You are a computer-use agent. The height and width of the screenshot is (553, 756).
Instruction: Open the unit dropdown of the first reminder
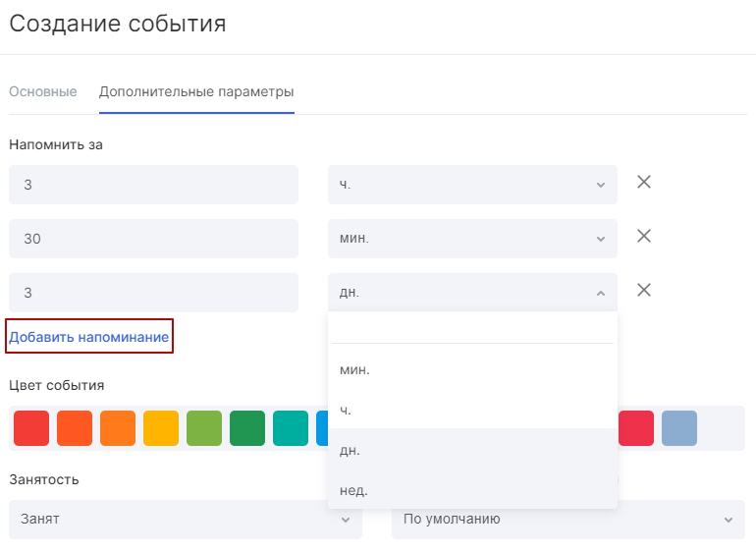pos(471,185)
